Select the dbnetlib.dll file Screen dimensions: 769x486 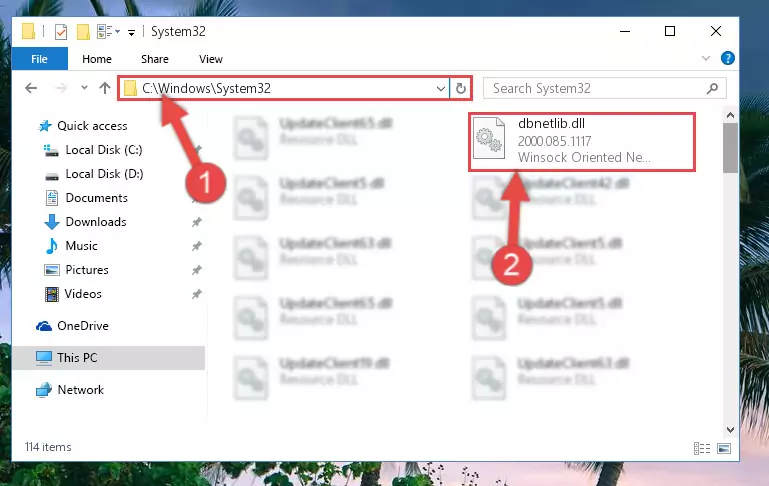pyautogui.click(x=582, y=142)
